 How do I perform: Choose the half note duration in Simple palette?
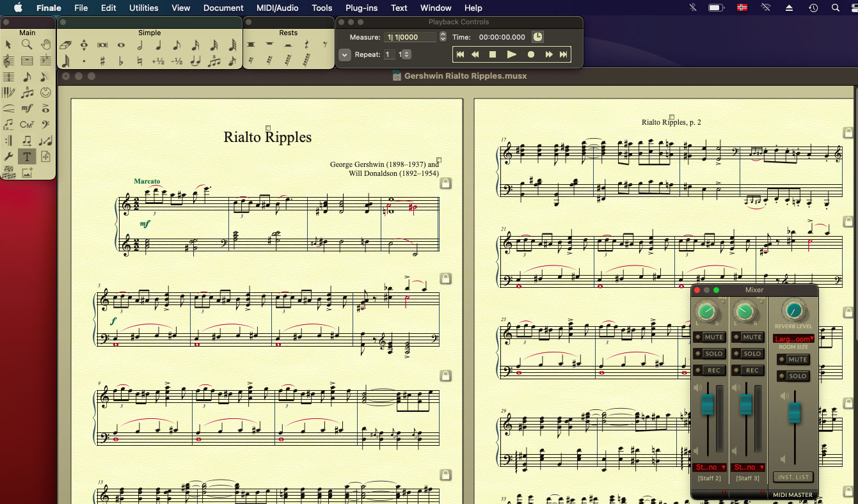[x=140, y=45]
